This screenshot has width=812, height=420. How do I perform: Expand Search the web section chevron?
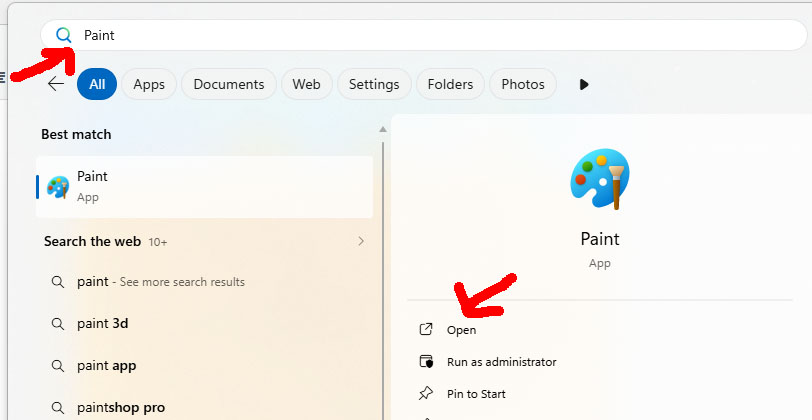pyautogui.click(x=361, y=241)
